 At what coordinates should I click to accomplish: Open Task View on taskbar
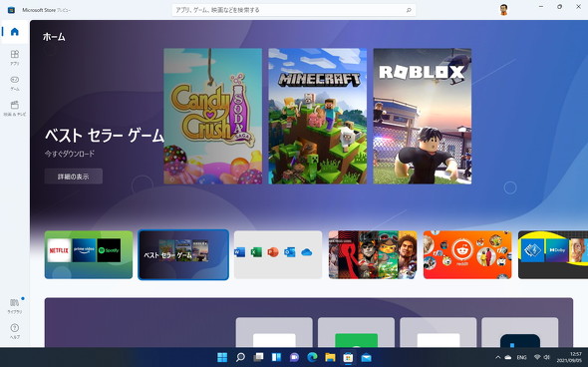click(x=258, y=357)
